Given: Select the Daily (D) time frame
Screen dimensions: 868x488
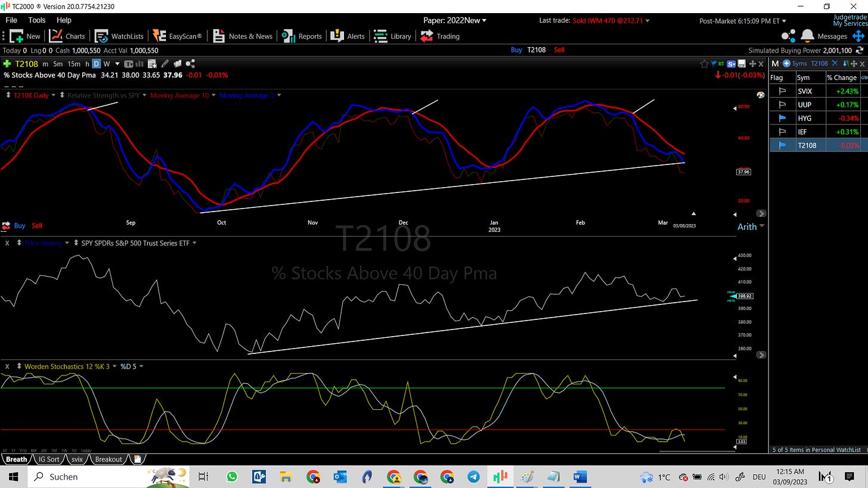Looking at the screenshot, I should pos(96,64).
